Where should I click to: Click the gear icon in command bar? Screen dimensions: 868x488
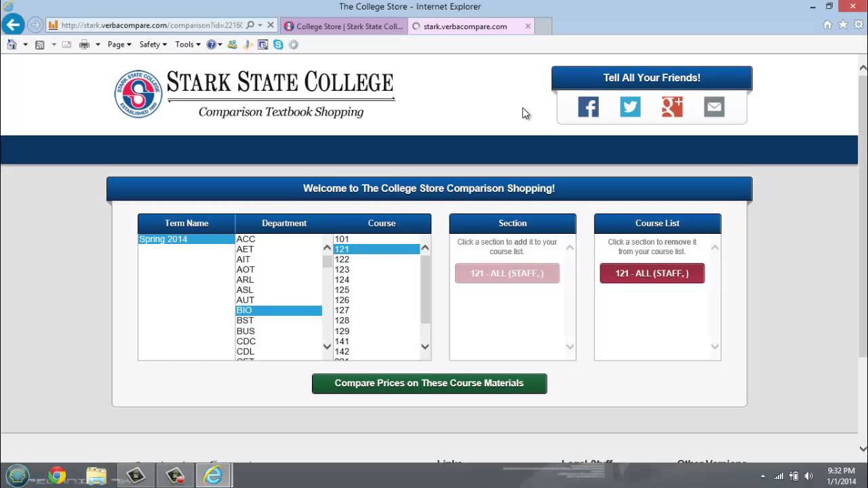(x=294, y=45)
